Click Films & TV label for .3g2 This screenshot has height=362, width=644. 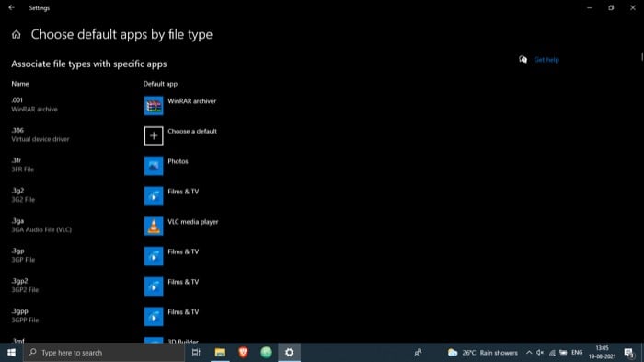point(183,192)
